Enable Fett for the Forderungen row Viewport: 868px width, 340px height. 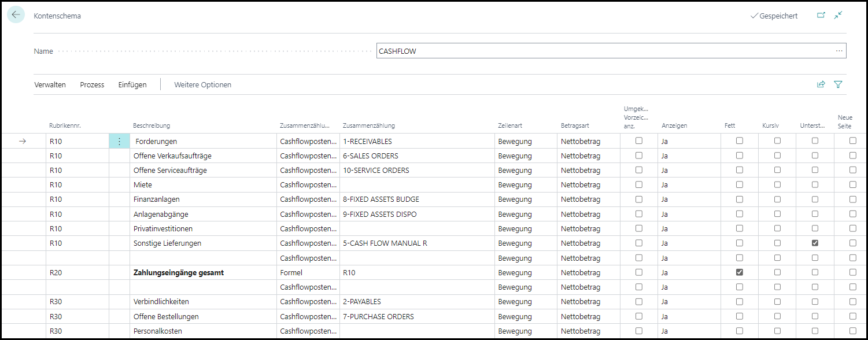click(x=739, y=141)
